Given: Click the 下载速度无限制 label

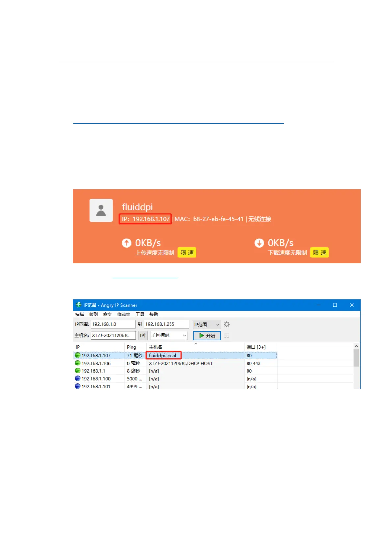Looking at the screenshot, I should point(287,253).
